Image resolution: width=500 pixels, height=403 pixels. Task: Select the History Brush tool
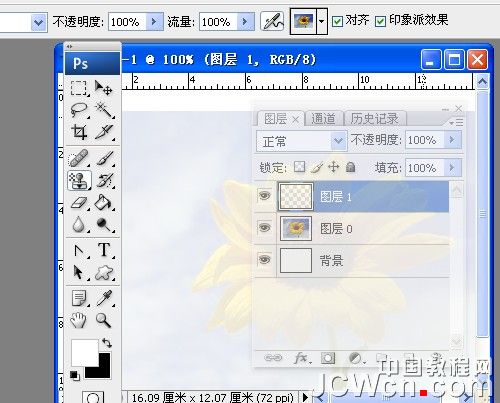pos(104,180)
